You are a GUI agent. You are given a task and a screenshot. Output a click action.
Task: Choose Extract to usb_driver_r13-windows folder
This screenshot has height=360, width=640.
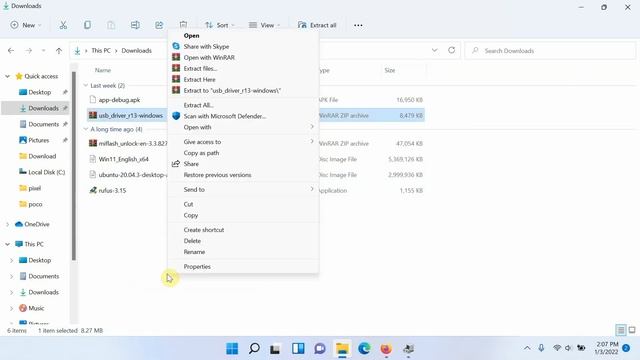(243, 91)
